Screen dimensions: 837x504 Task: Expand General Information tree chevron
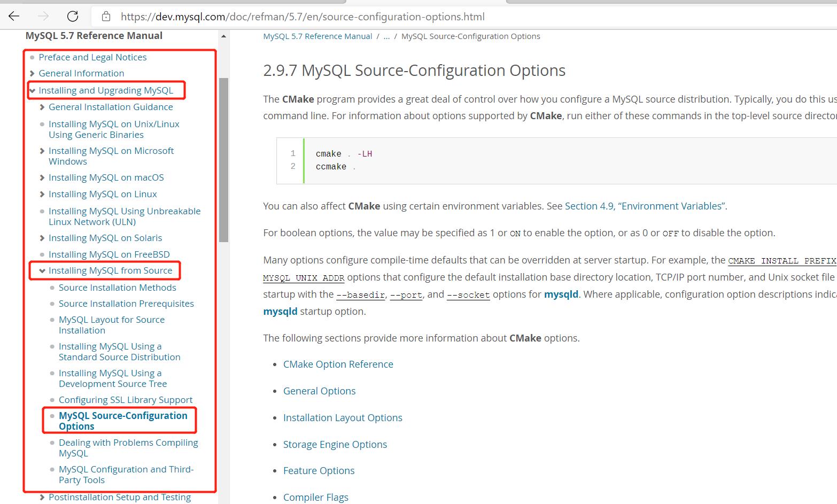click(32, 73)
